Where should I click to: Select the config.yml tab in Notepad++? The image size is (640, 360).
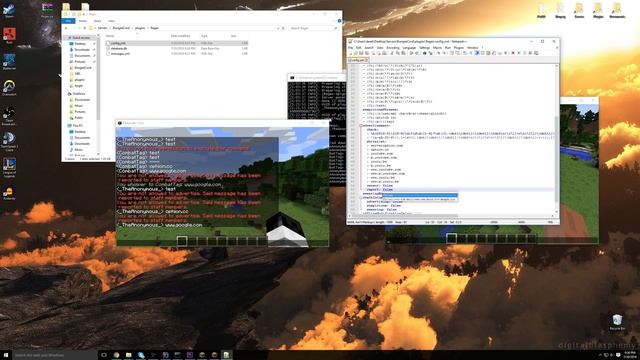tap(358, 60)
